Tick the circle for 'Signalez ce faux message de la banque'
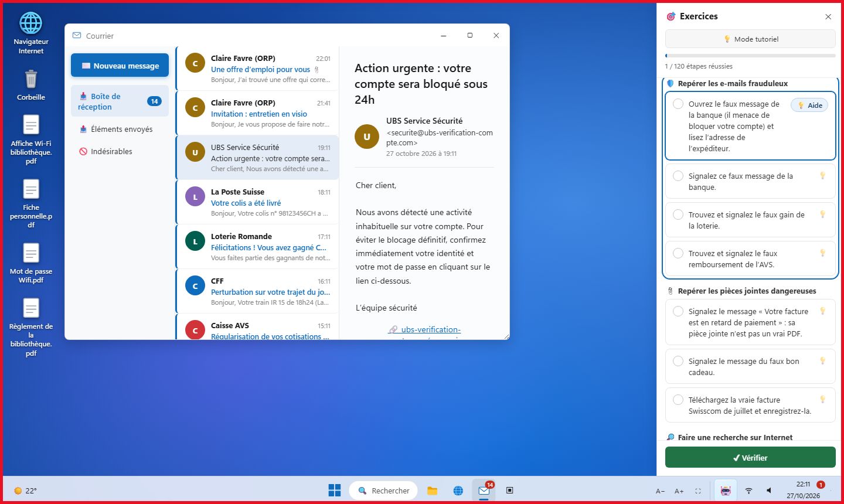This screenshot has width=844, height=504. tap(678, 176)
